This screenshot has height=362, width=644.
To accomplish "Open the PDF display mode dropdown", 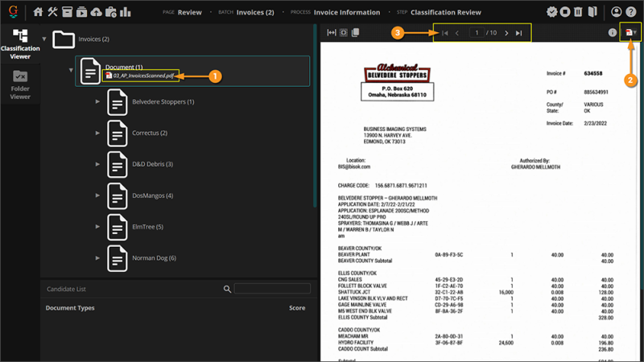I will (x=631, y=32).
